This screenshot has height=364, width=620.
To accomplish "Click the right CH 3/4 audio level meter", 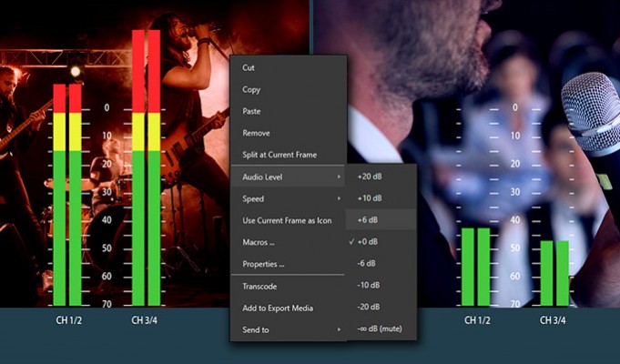I will click(x=554, y=273).
